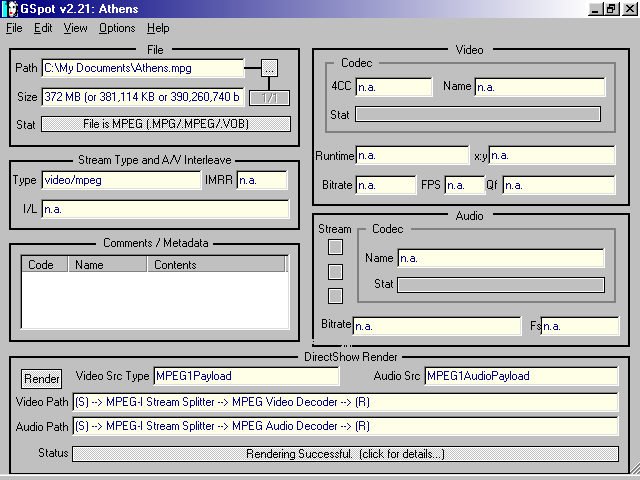
Task: Click the browse '...' button next to Path
Action: (x=269, y=68)
